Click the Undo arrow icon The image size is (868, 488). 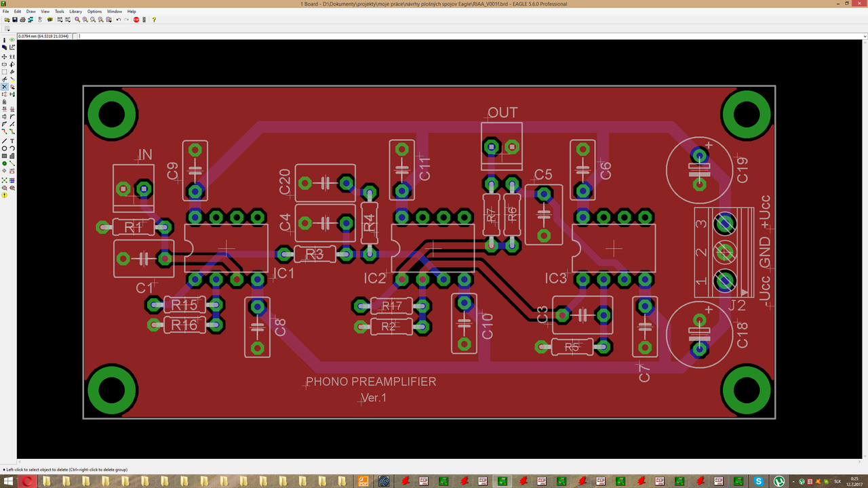[119, 20]
